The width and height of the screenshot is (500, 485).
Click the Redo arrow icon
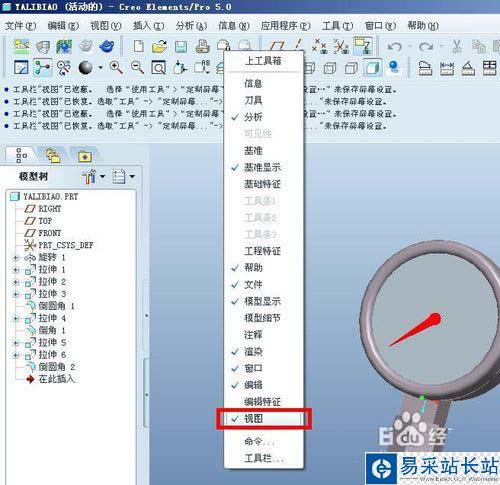pos(426,46)
